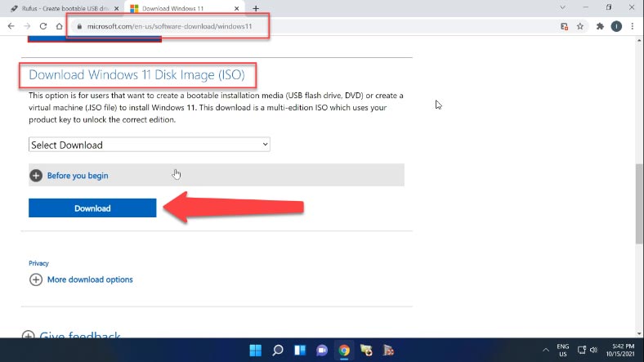Reload the Microsoft download page

tap(43, 26)
